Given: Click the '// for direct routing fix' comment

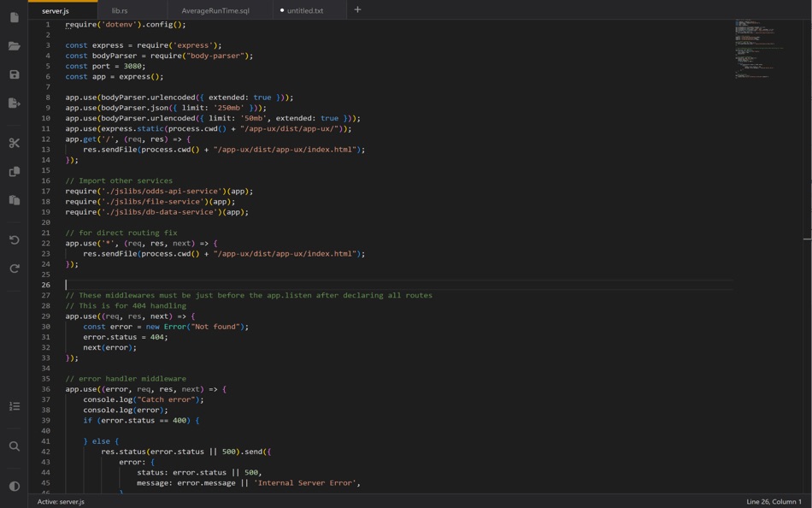Looking at the screenshot, I should click(121, 233).
